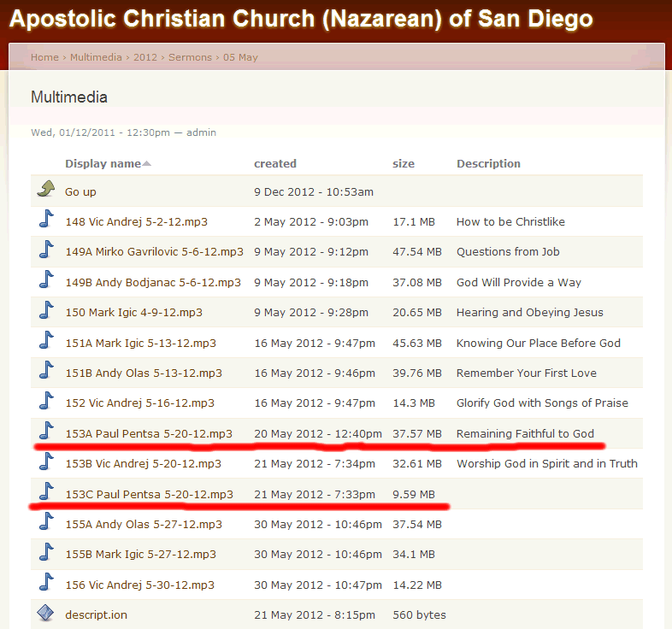Click music note icon beside 150 Mark Igic

coord(46,312)
